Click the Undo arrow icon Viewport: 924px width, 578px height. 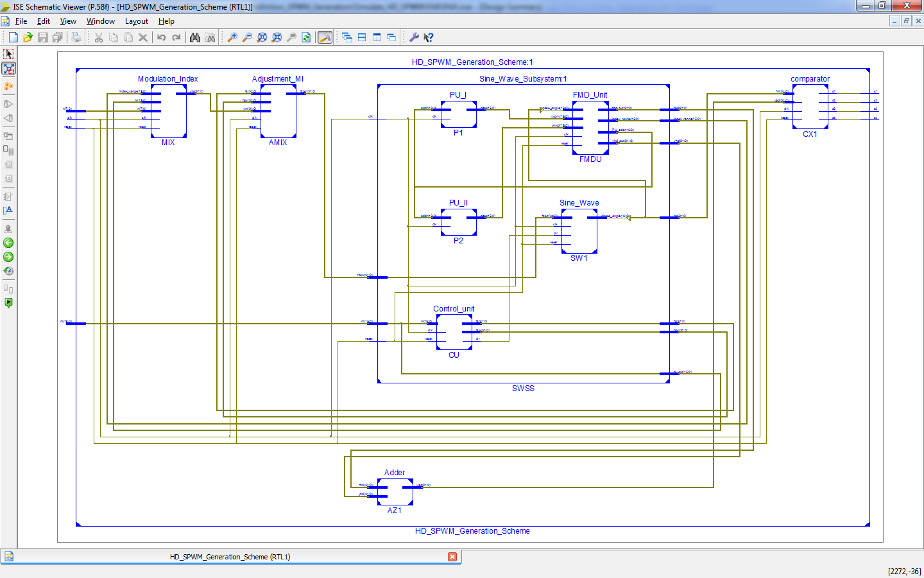162,37
